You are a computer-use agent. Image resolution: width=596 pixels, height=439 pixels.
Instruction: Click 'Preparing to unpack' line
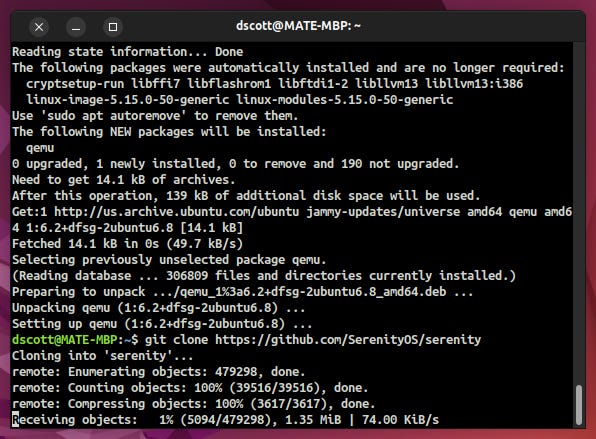pyautogui.click(x=243, y=292)
